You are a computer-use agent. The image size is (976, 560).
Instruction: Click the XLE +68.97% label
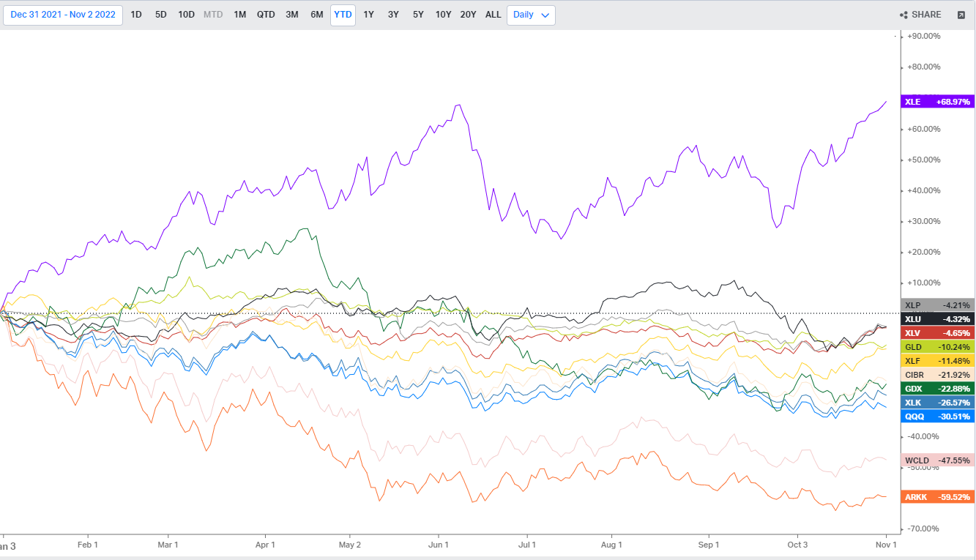point(938,102)
